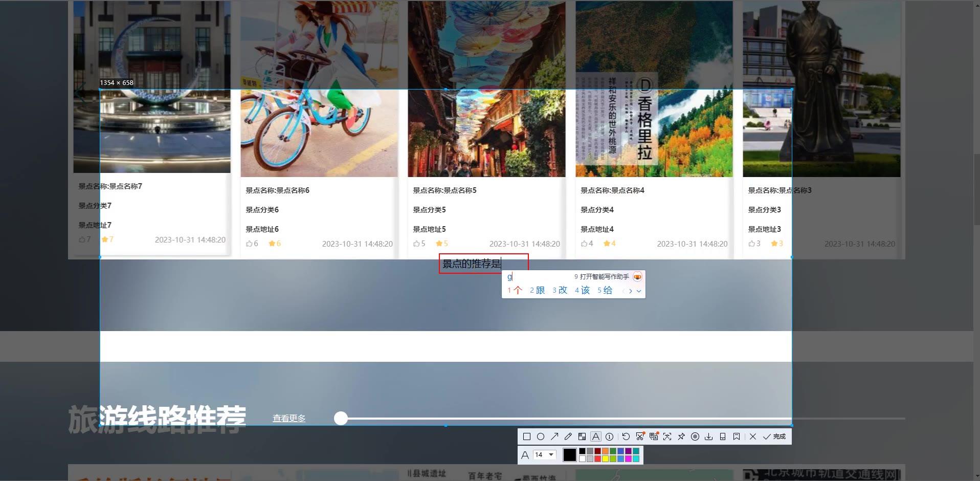The width and height of the screenshot is (980, 481).
Task: Favorite 景点名称7 with the star icon
Action: (x=104, y=239)
